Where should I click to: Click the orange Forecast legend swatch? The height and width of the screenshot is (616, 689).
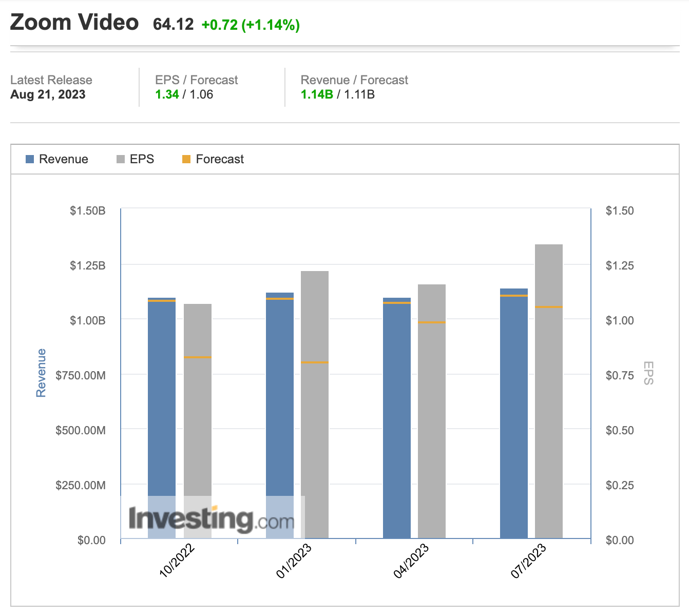pyautogui.click(x=186, y=159)
